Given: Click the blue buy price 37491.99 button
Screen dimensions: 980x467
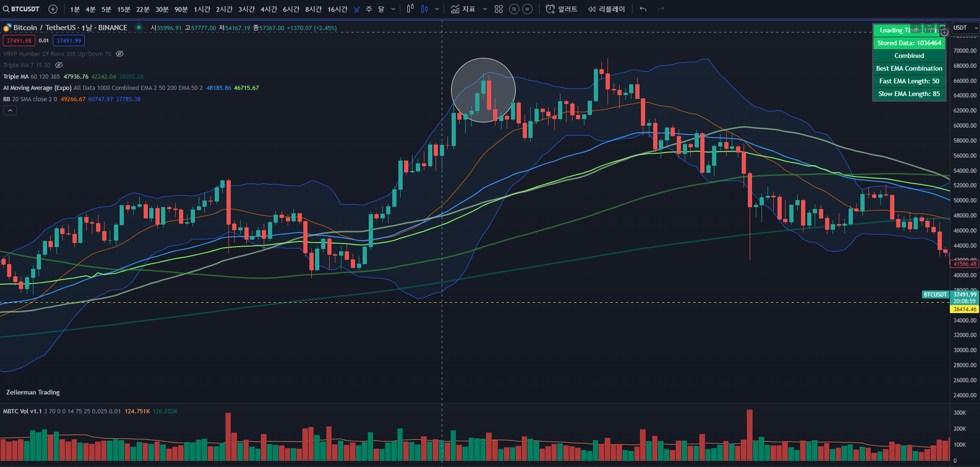Looking at the screenshot, I should (69, 41).
